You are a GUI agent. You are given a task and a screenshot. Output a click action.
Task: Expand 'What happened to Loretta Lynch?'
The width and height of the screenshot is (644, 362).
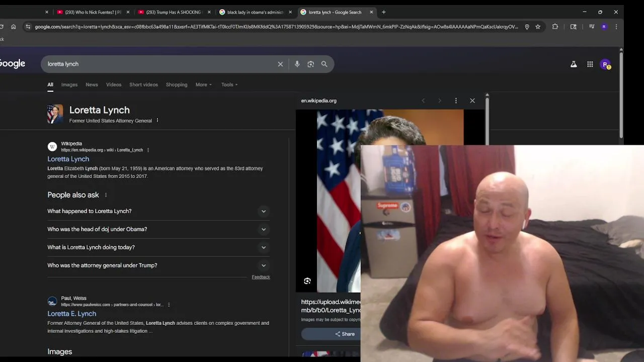coord(158,211)
